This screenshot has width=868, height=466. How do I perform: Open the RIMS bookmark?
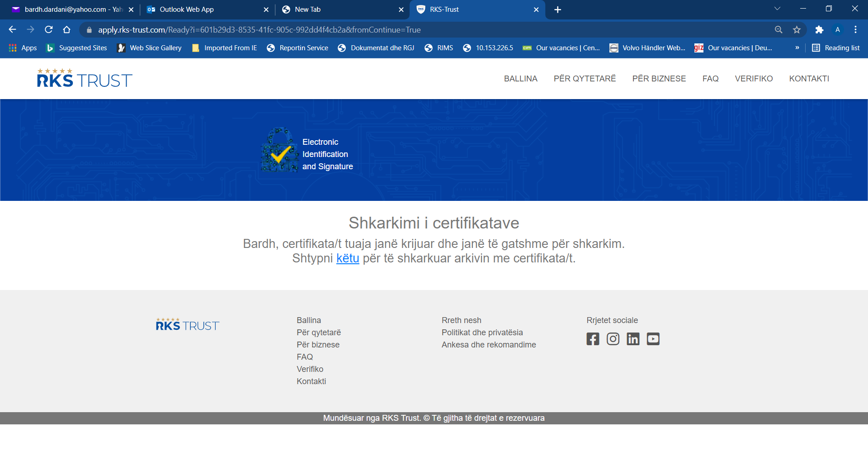click(x=439, y=48)
